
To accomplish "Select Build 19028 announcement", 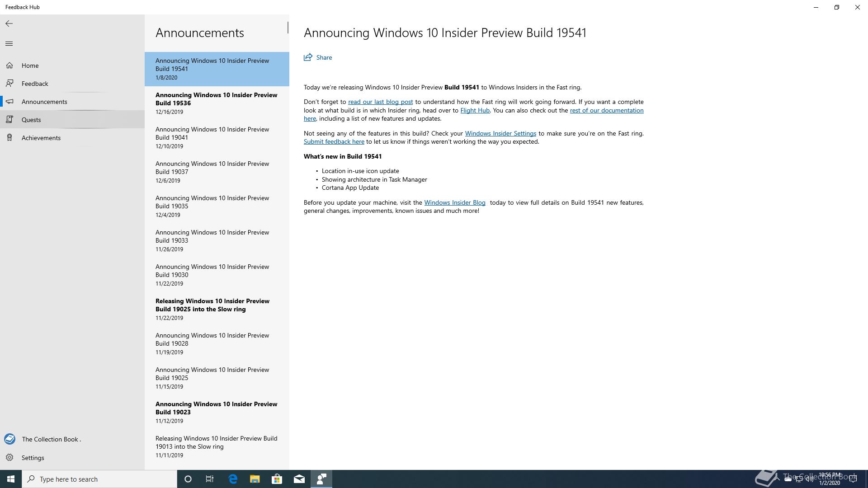I will click(x=217, y=344).
